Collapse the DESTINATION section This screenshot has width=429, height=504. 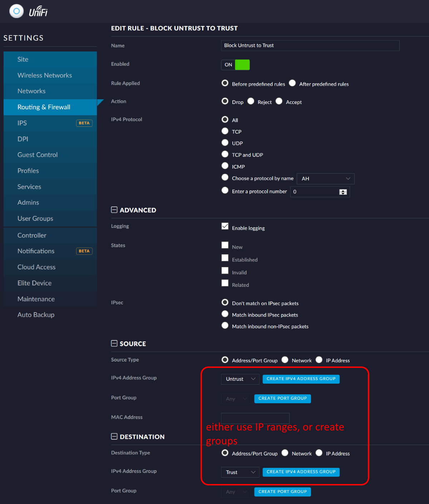point(114,436)
